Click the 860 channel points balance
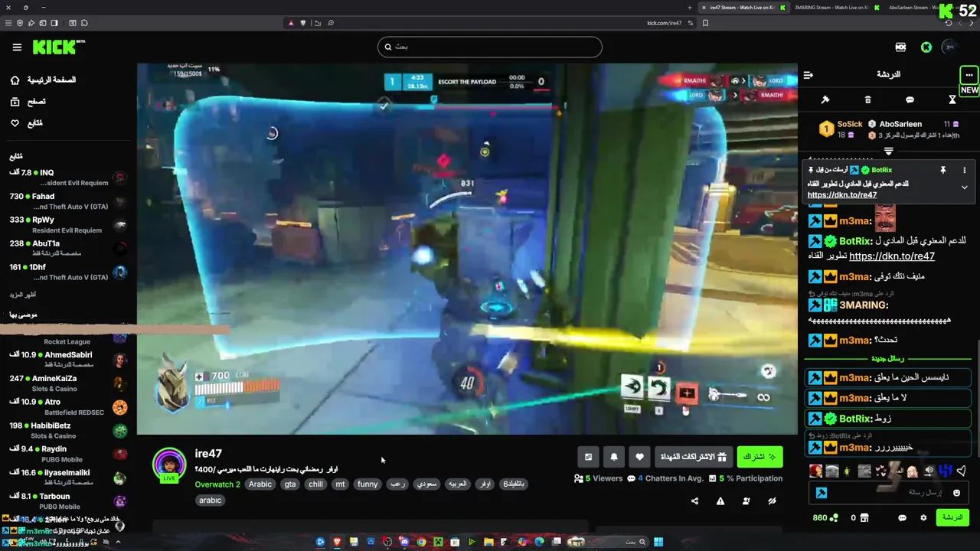 coord(825,518)
